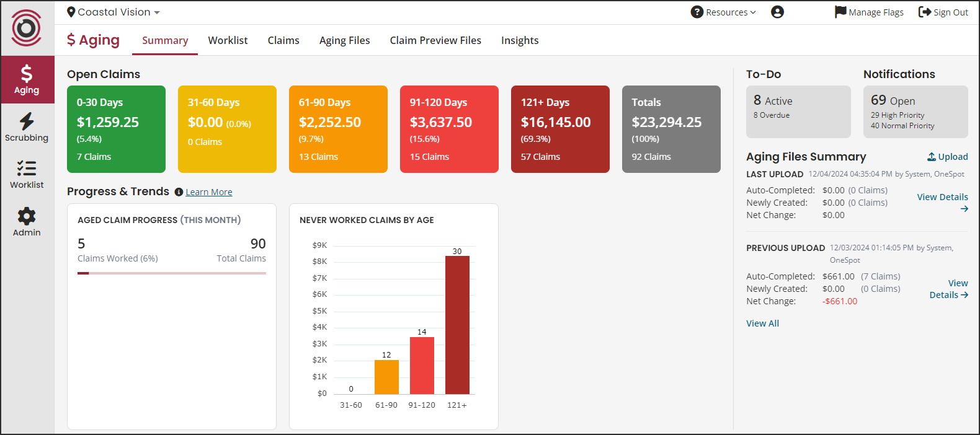This screenshot has width=980, height=435.
Task: Click the aged claim progress bar
Action: [172, 273]
